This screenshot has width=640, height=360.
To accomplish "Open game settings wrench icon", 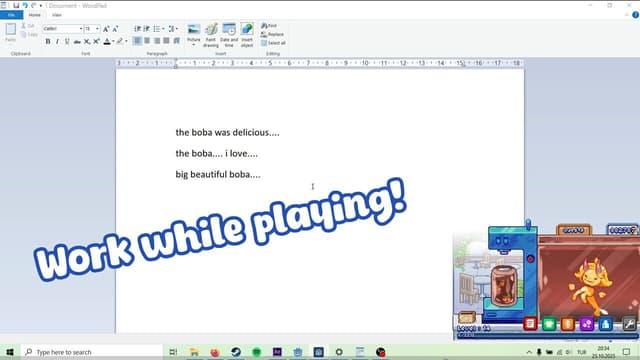I will point(629,324).
